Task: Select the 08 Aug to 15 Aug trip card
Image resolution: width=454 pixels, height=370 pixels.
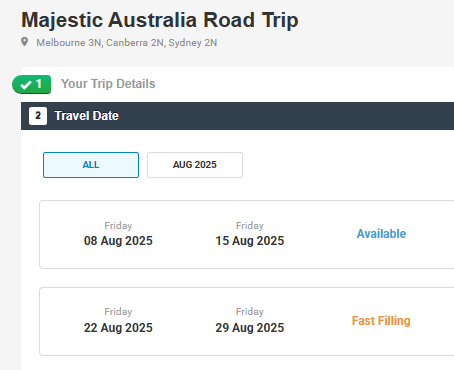Action: (247, 234)
